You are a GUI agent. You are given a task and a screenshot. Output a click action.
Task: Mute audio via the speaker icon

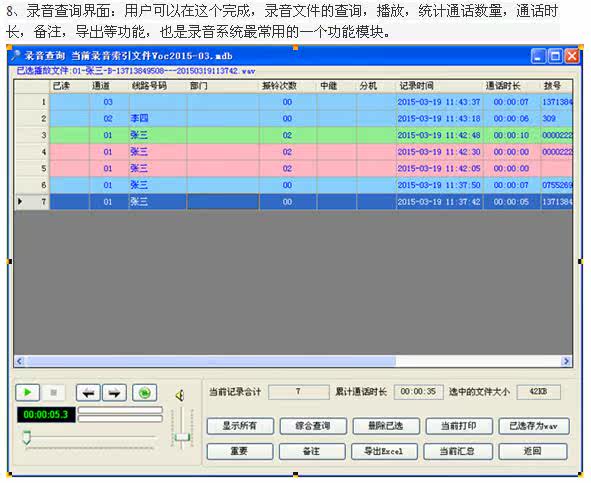pyautogui.click(x=180, y=395)
